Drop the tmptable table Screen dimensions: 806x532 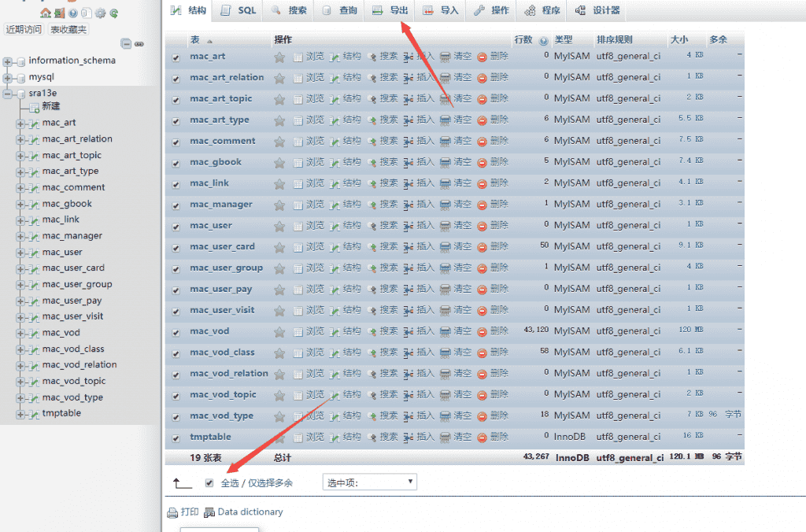[x=501, y=437]
